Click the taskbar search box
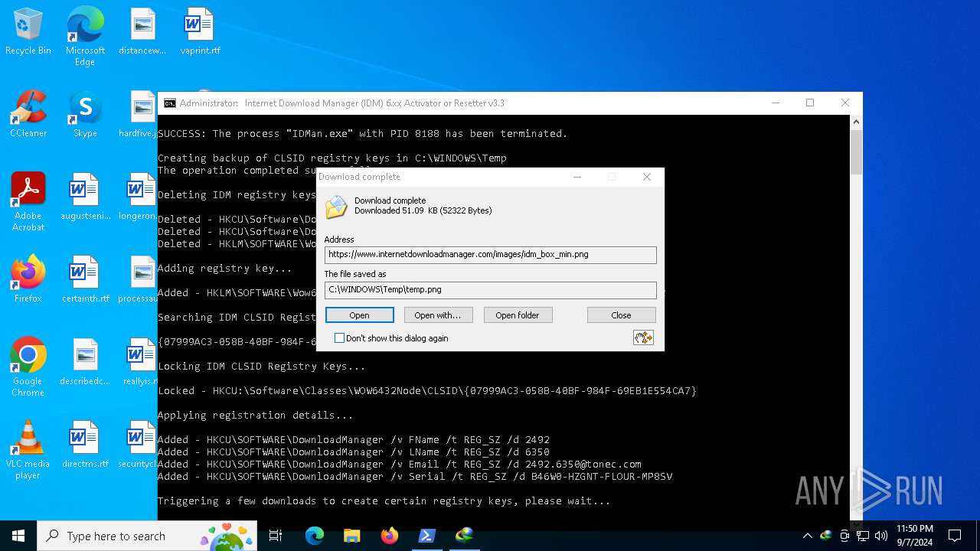The height and width of the screenshot is (551, 980). pos(149,536)
